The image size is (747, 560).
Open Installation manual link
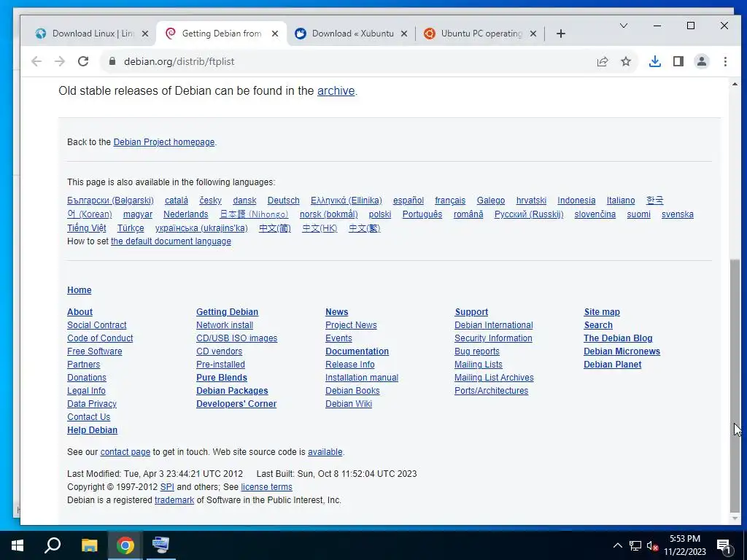362,378
